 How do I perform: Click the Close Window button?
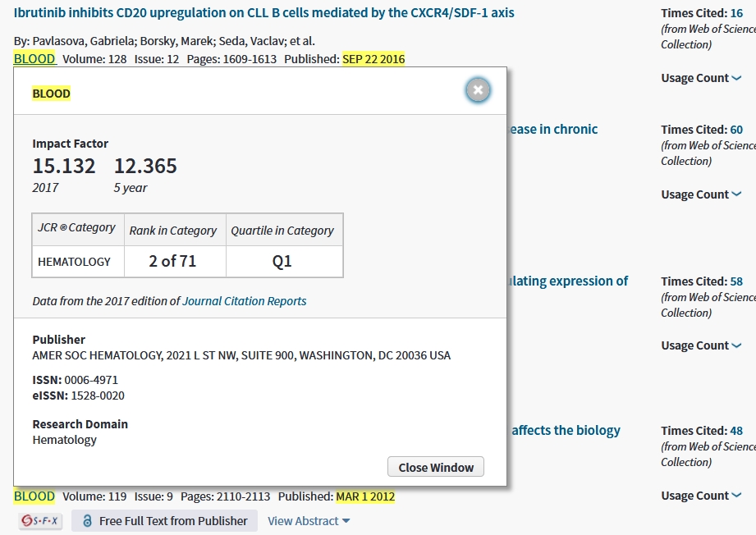click(x=436, y=467)
